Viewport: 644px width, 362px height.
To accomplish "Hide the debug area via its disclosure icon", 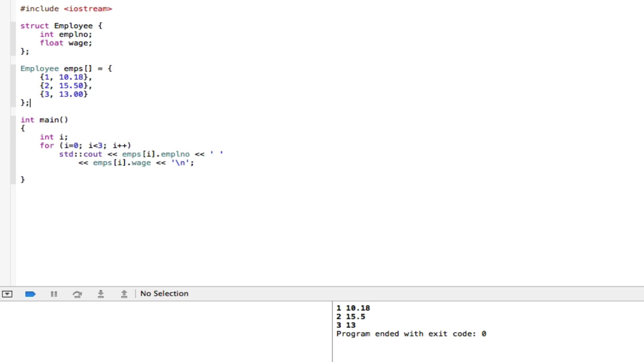I will [x=7, y=294].
